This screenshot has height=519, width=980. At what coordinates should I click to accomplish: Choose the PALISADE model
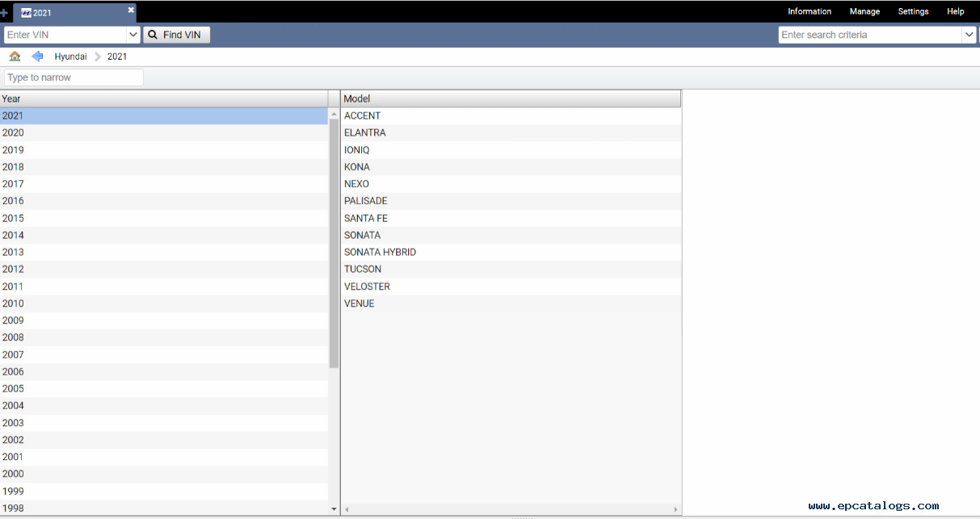(511, 201)
